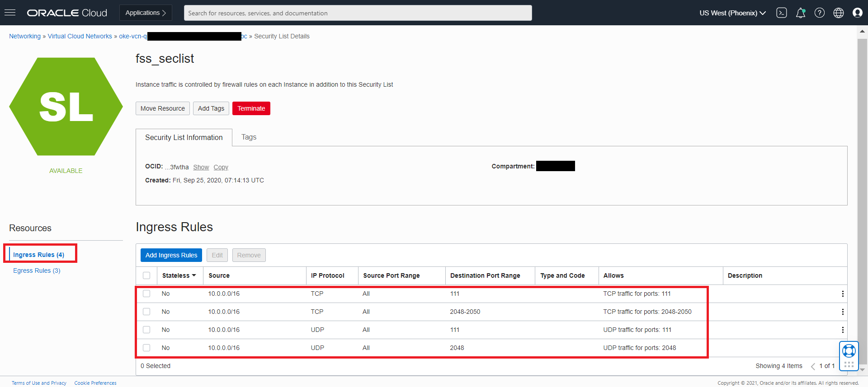Screen dimensions: 868x387
Task: Open the US West (Phoenix) region dropdown
Action: pos(732,13)
